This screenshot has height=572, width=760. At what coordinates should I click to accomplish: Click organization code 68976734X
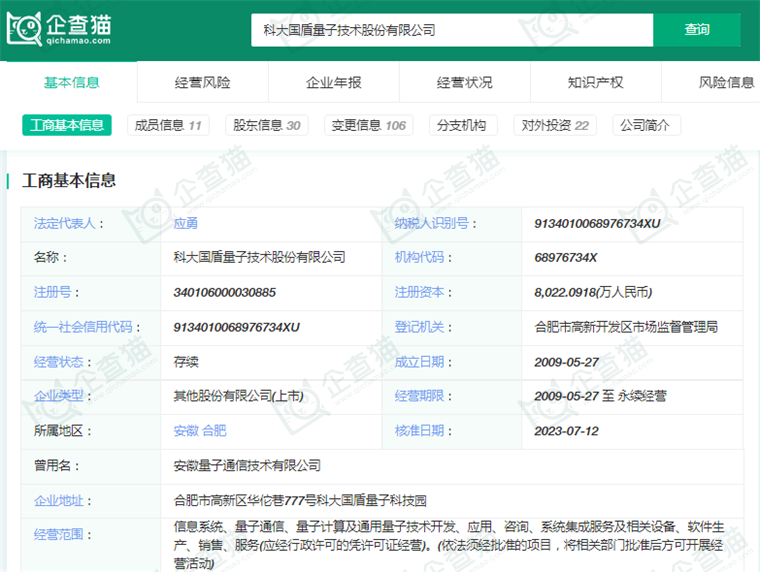566,257
